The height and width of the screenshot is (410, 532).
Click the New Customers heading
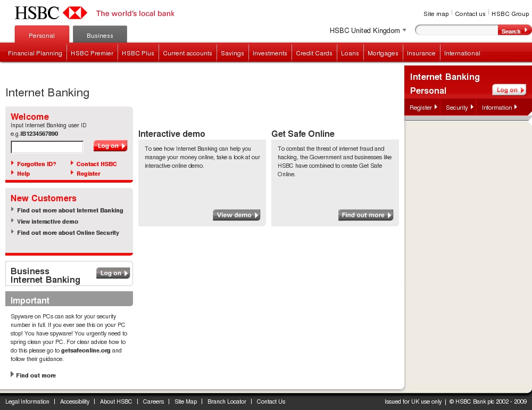click(x=44, y=198)
